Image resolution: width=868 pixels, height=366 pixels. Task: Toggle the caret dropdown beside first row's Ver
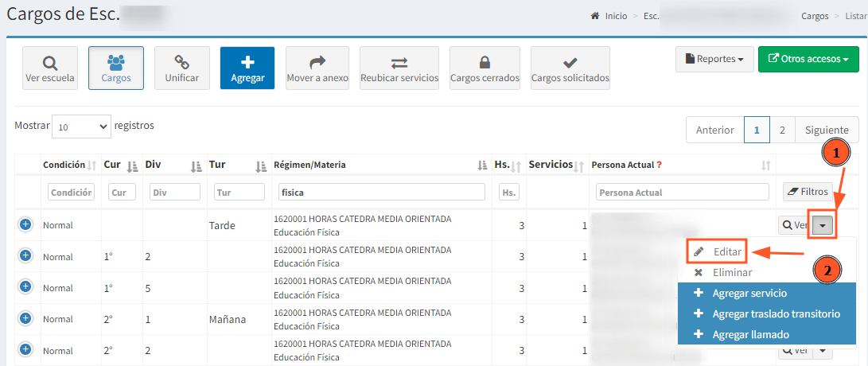823,225
